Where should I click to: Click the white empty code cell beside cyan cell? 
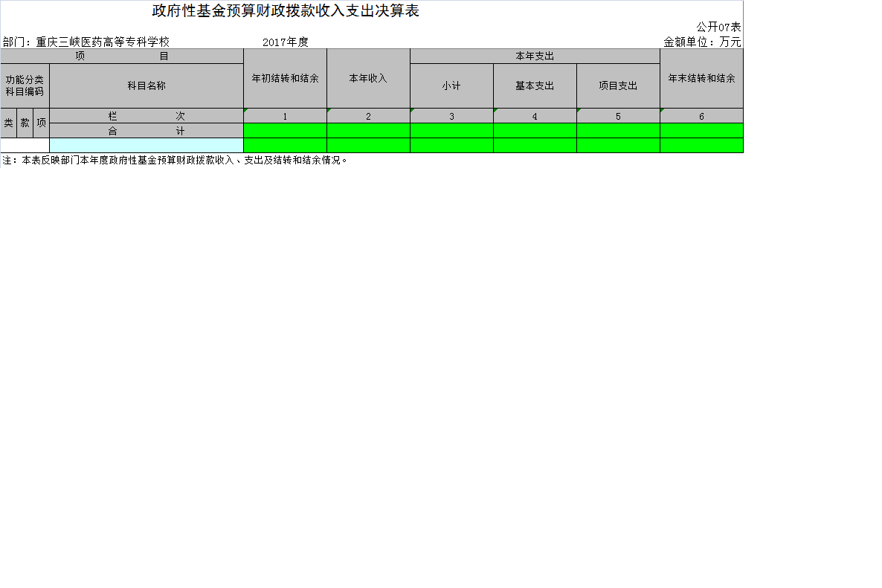tap(25, 145)
